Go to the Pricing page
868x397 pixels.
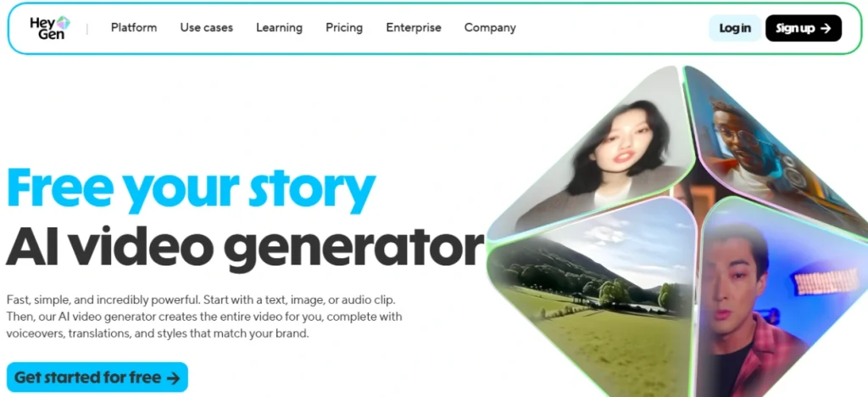point(344,28)
